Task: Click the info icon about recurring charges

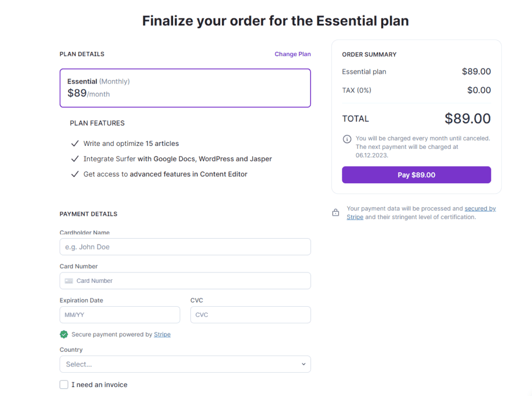Action: tap(347, 139)
